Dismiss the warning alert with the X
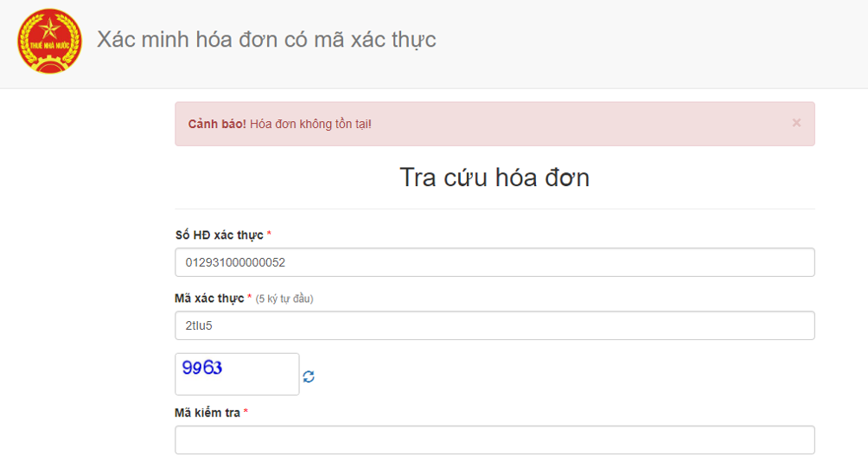This screenshot has height=463, width=868. pos(796,123)
